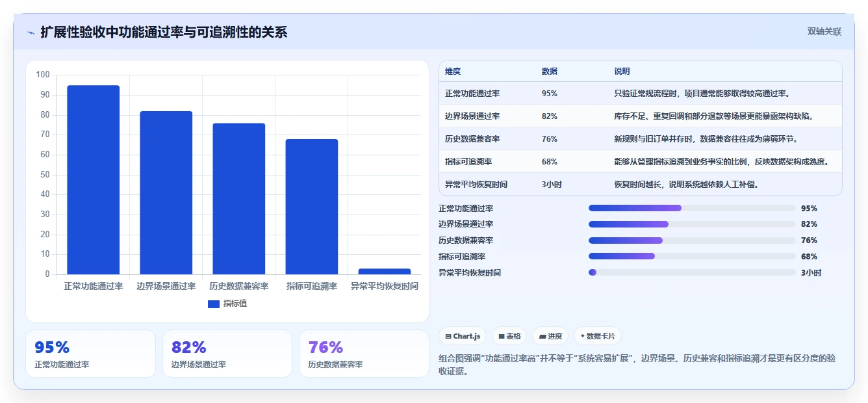Click description starting 库存不足、重复回调
This screenshot has height=403, width=868.
click(x=713, y=116)
